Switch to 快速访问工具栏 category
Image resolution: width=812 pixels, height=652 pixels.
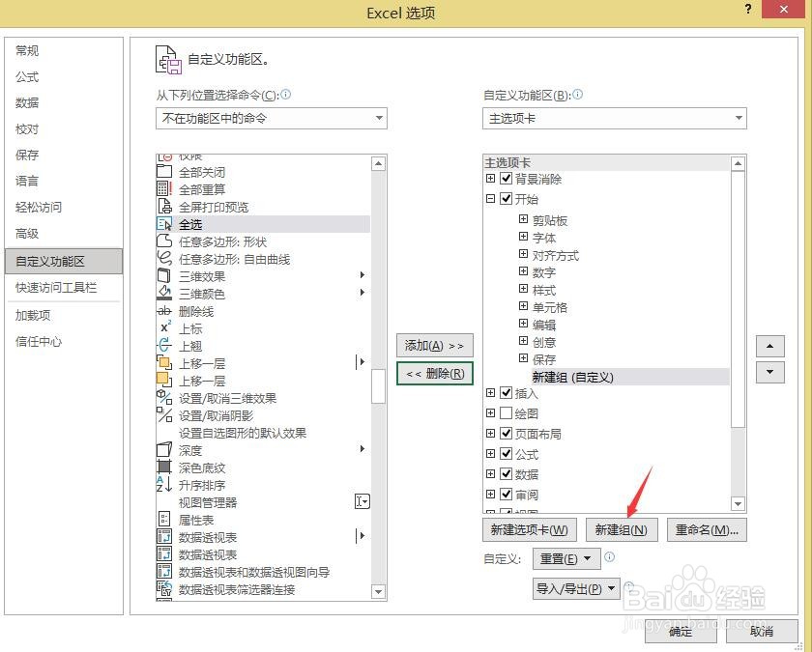pyautogui.click(x=56, y=287)
